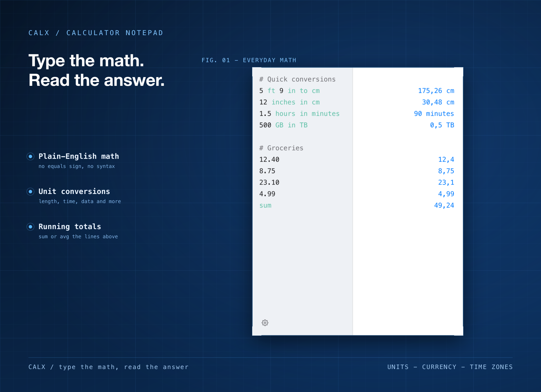Open settings via the gear icon
The width and height of the screenshot is (541, 392).
click(265, 323)
